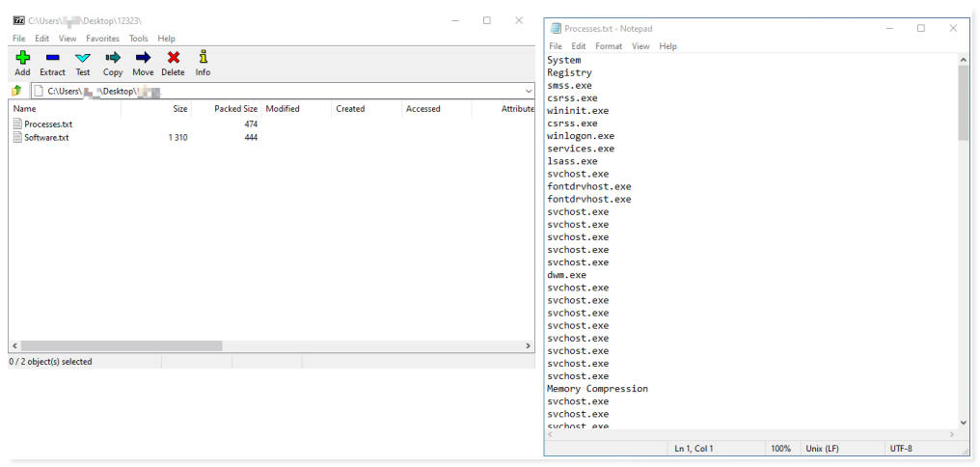
Task: Sort files by Modified column header
Action: (x=283, y=109)
